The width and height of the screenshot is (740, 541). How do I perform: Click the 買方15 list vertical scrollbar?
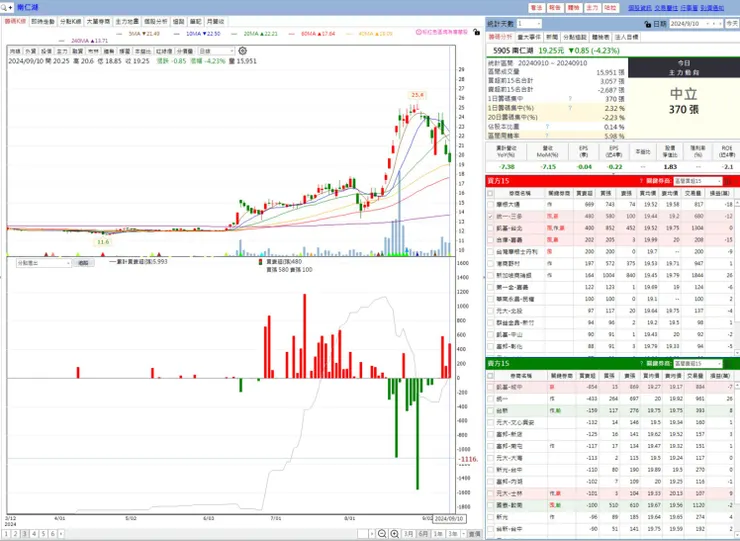737,279
